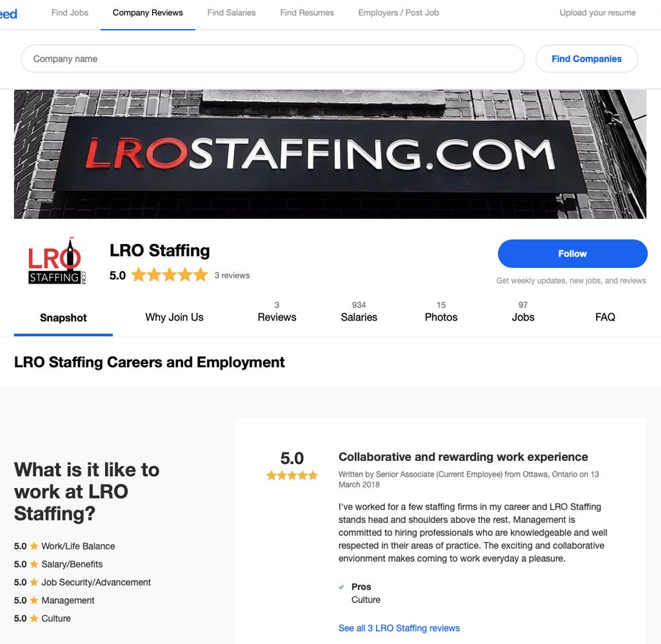Click the star icon beside Salary/Benefits

pos(34,564)
